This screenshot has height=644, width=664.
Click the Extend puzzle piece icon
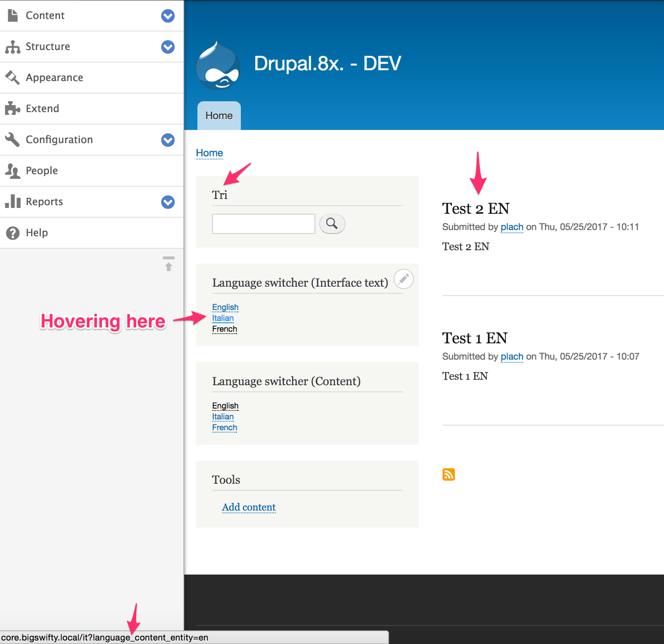coord(12,109)
